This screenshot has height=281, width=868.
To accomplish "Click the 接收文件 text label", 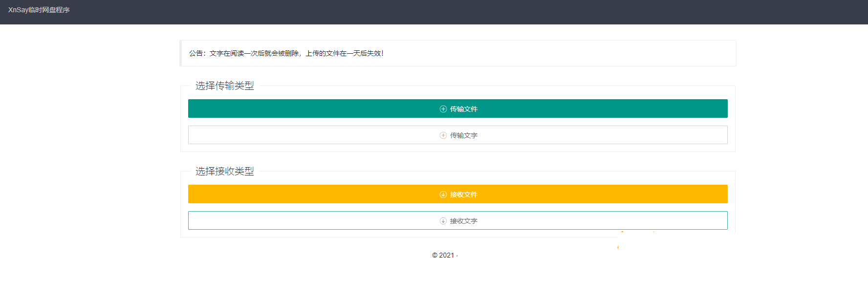I will coord(464,195).
